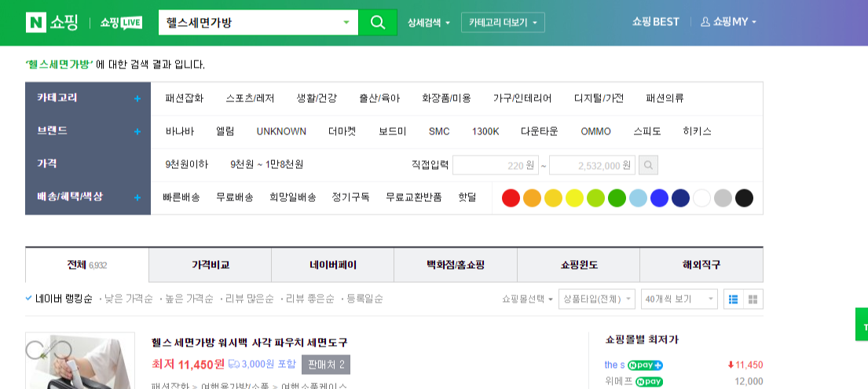Filter by 정기구독
868x389 pixels.
351,197
